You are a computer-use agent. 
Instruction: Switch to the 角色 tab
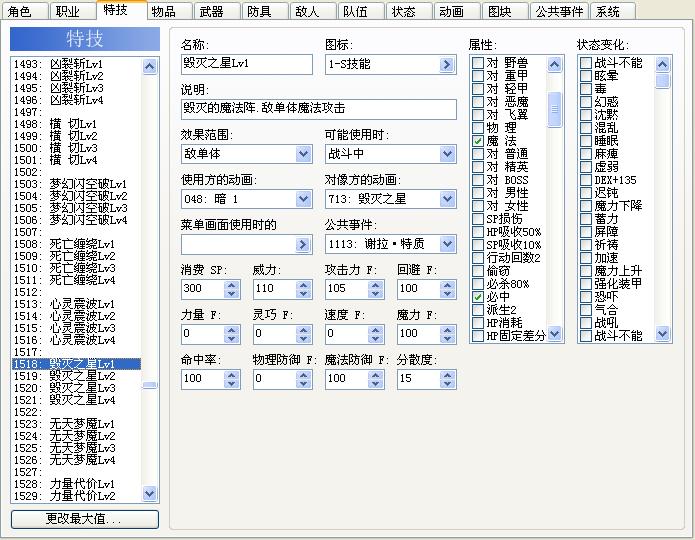click(x=25, y=11)
